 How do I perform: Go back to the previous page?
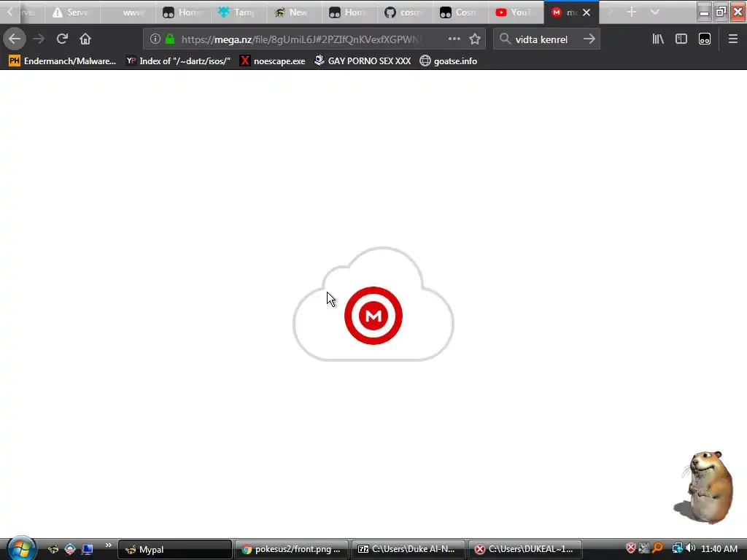15,39
